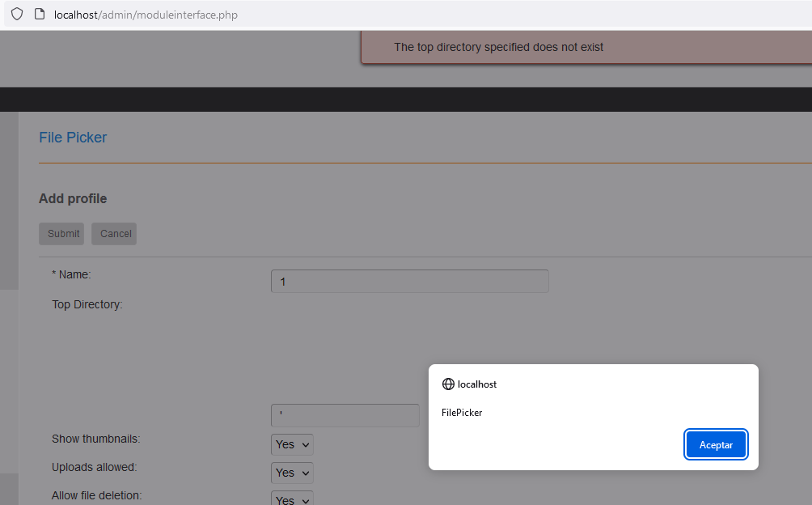Click the globe icon next to localhost

448,384
